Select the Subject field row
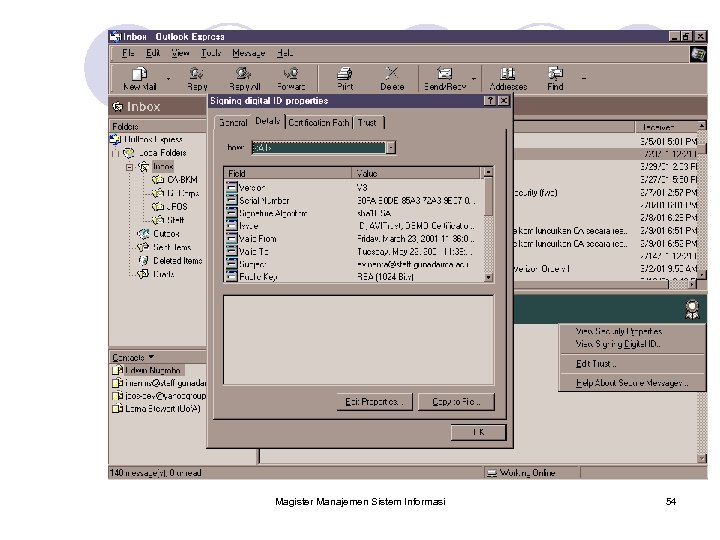This screenshot has width=720, height=540. [354, 264]
